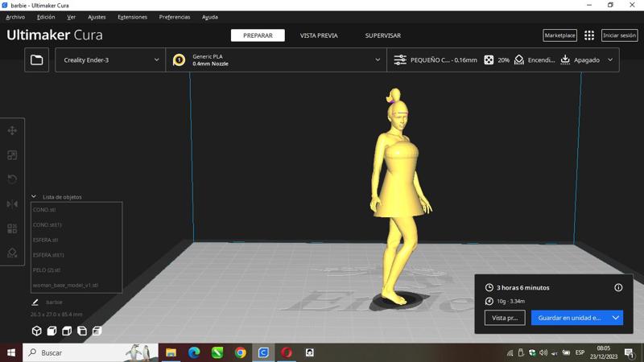Image resolution: width=644 pixels, height=362 pixels.
Task: Open the Creality Ender-3 printer dropdown
Action: 110,60
